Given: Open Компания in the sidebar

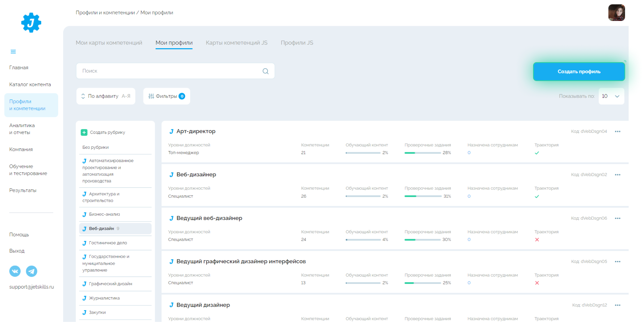Looking at the screenshot, I should tap(21, 149).
